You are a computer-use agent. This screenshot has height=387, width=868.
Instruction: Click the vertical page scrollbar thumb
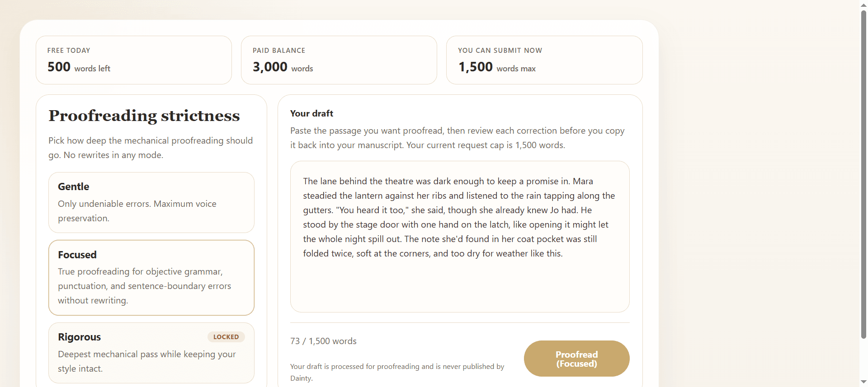tap(863, 174)
